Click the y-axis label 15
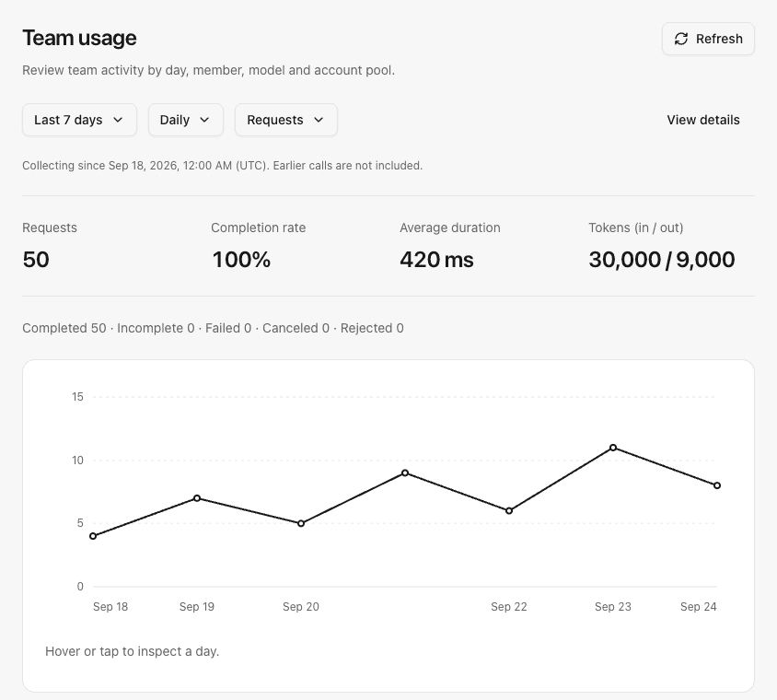 coord(78,397)
